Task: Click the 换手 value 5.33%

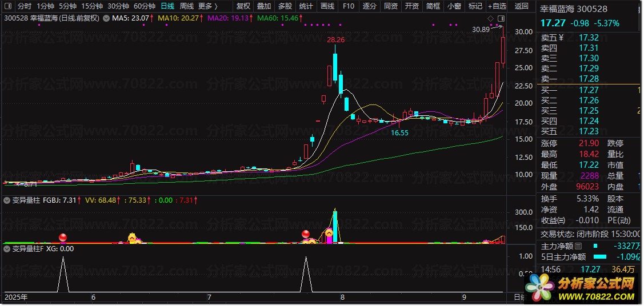Action: (x=587, y=199)
